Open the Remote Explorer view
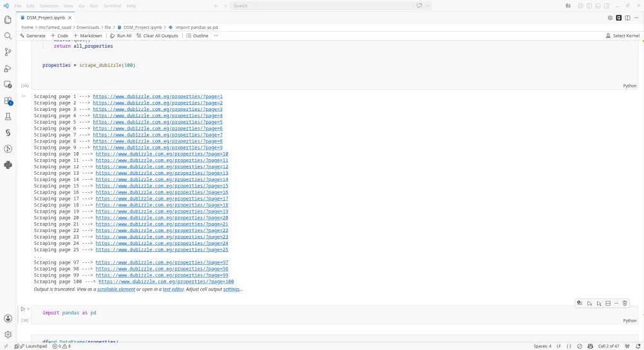644x350 pixels. [8, 84]
